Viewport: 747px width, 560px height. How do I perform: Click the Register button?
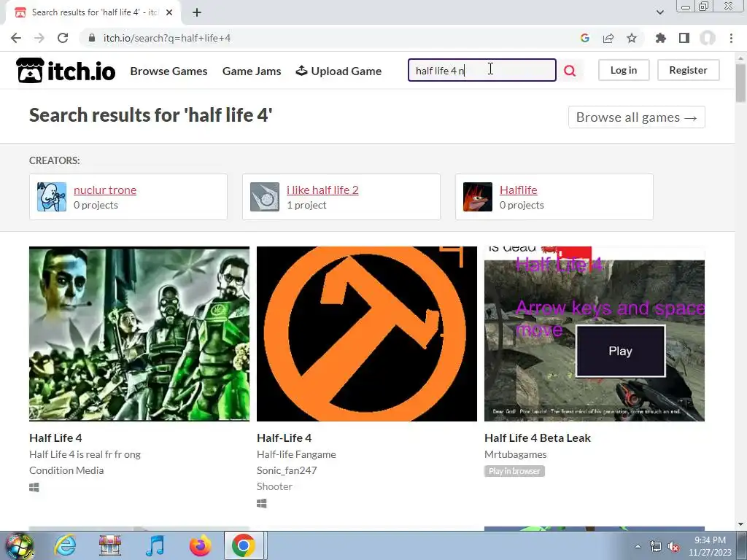coord(688,70)
